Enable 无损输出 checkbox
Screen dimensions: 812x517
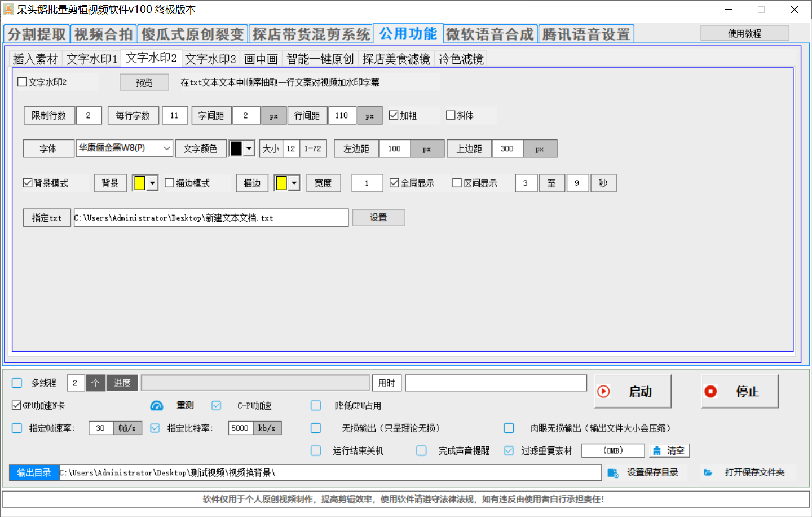click(x=316, y=428)
